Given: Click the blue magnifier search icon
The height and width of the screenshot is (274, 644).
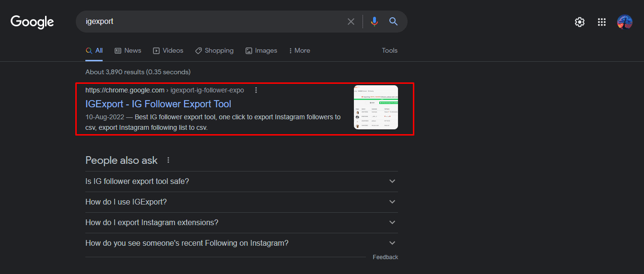Looking at the screenshot, I should tap(394, 22).
